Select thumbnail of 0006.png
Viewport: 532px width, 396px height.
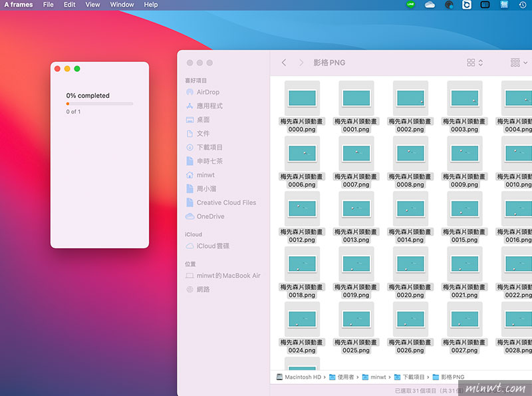pos(302,154)
